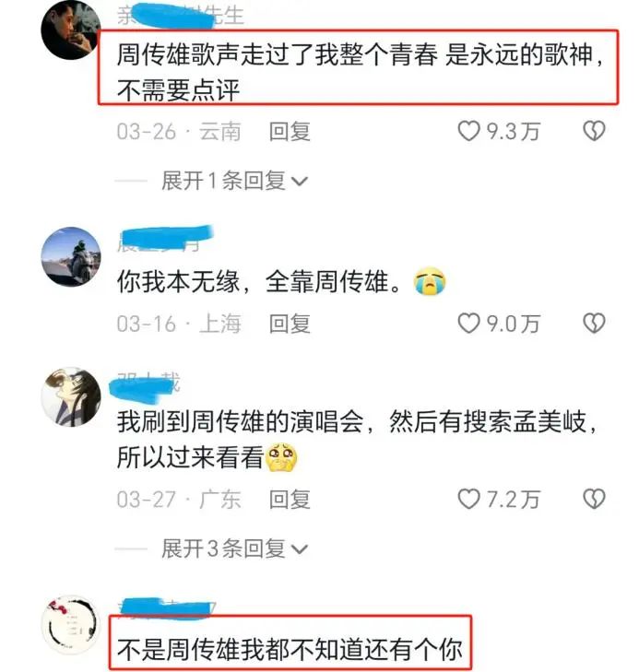Expand 展开1条回复 replies

(x=234, y=181)
